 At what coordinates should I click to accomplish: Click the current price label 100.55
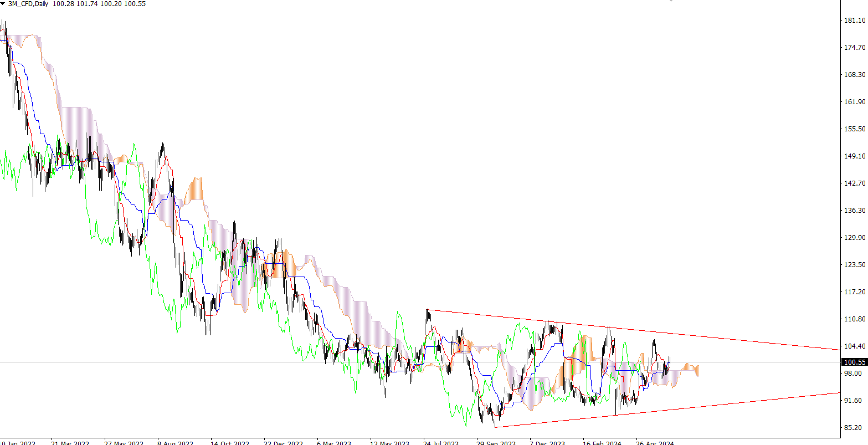[x=854, y=362]
